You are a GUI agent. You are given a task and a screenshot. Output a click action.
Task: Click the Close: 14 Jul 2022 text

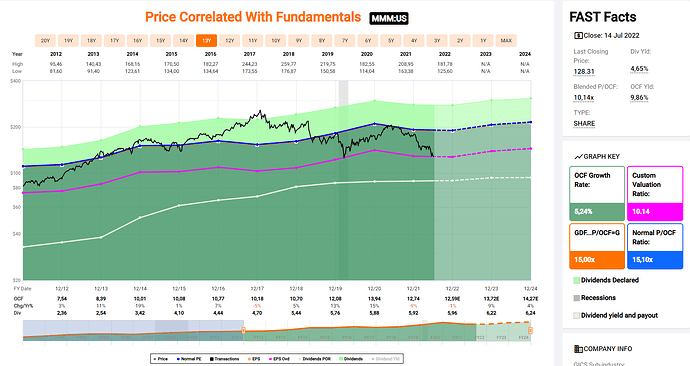coord(612,36)
